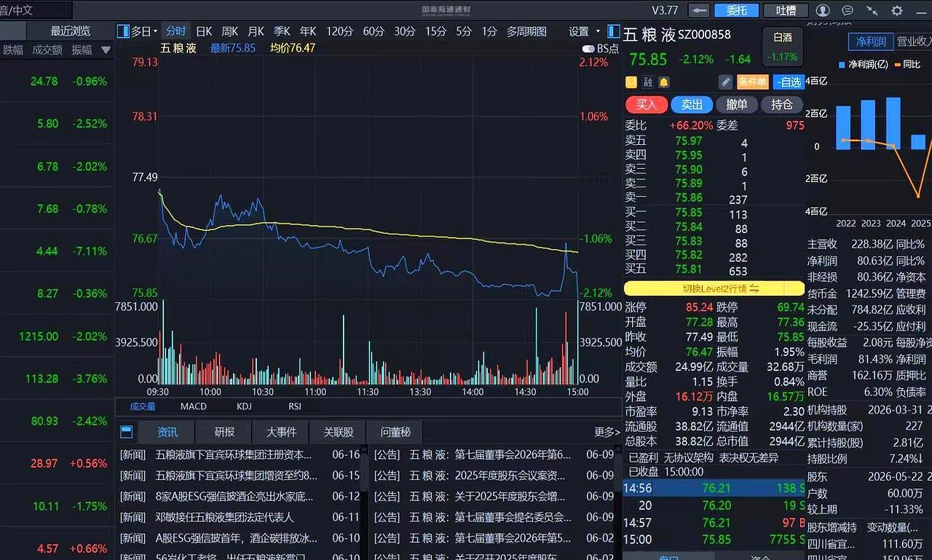Click the back arrow icon in the top bar

(x=700, y=10)
